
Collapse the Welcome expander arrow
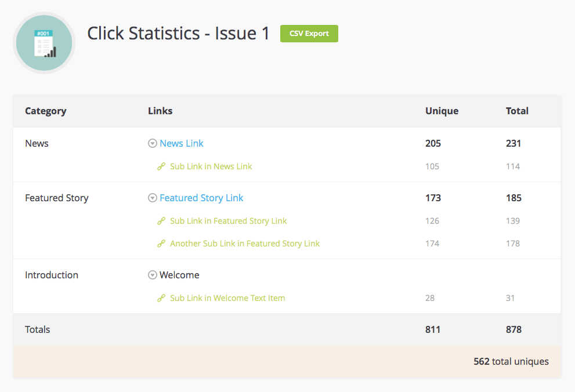click(x=153, y=275)
